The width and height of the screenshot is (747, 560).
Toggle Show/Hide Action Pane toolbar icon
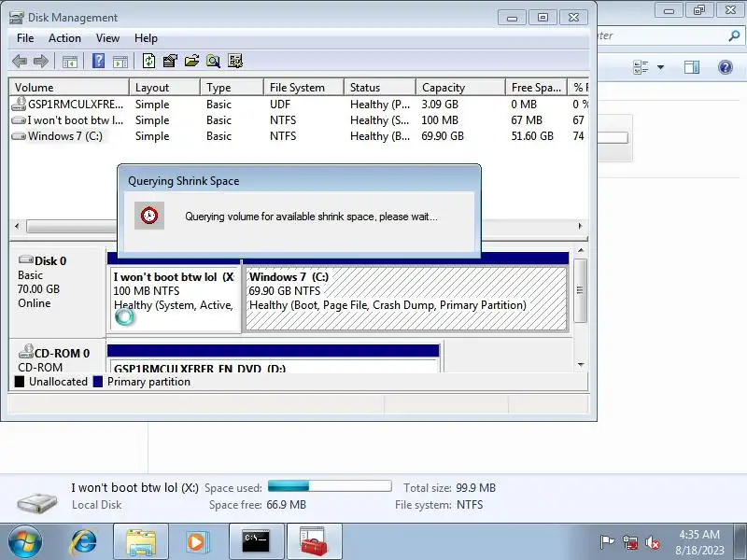120,62
